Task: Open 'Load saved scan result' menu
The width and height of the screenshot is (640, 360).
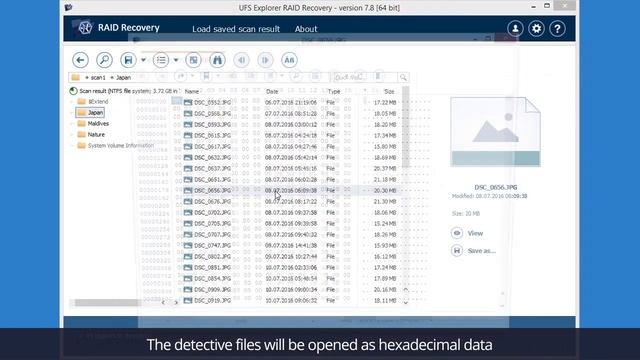Action: click(x=236, y=29)
